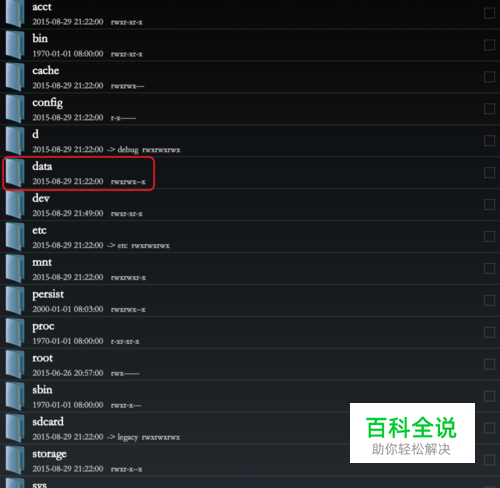Open the cache folder icon
This screenshot has width=500, height=488.
pos(15,77)
